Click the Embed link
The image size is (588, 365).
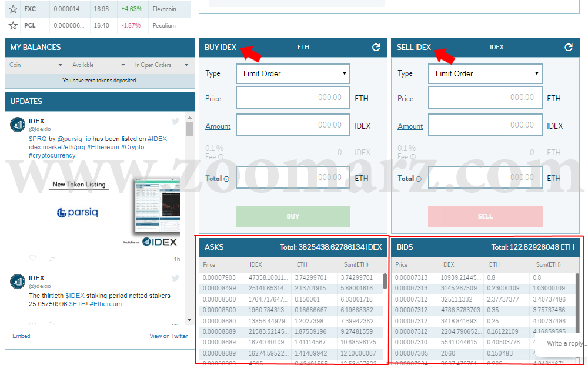pyautogui.click(x=21, y=336)
